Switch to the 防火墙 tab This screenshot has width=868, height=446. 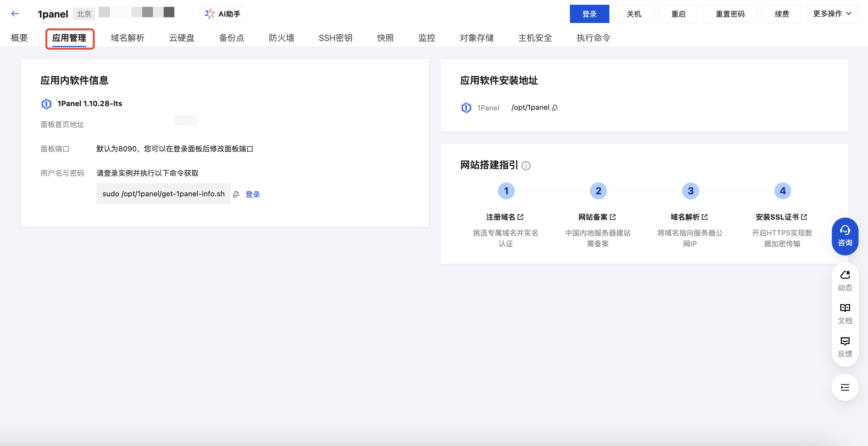[x=282, y=38]
